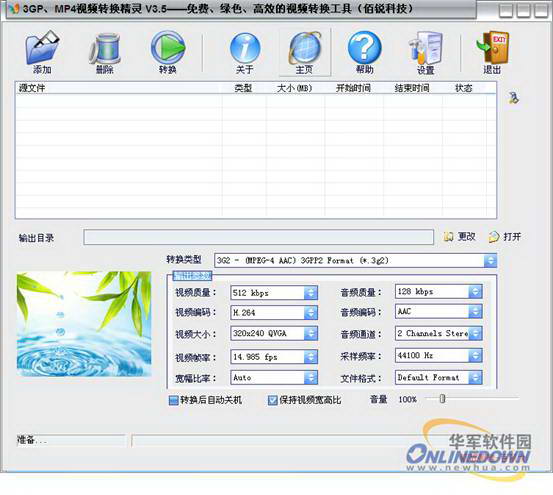Click the 音量 volume slider handle
The height and width of the screenshot is (495, 553).
click(x=442, y=398)
